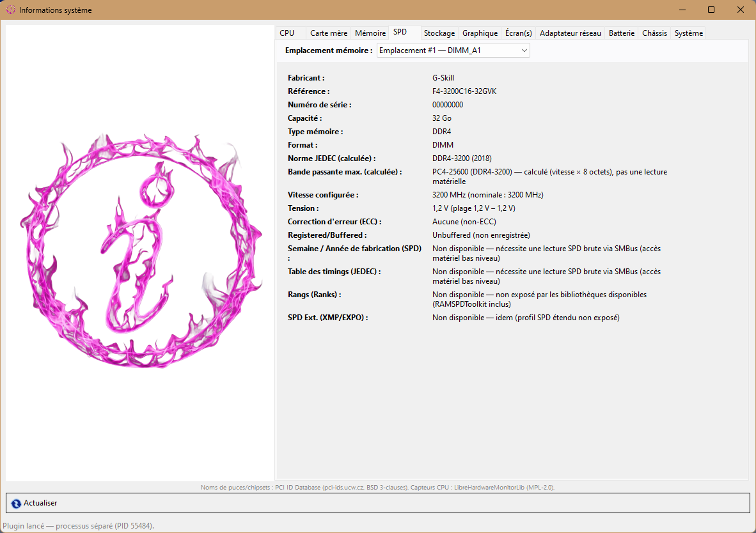Click the Informations système window title
The height and width of the screenshot is (533, 756).
[56, 10]
